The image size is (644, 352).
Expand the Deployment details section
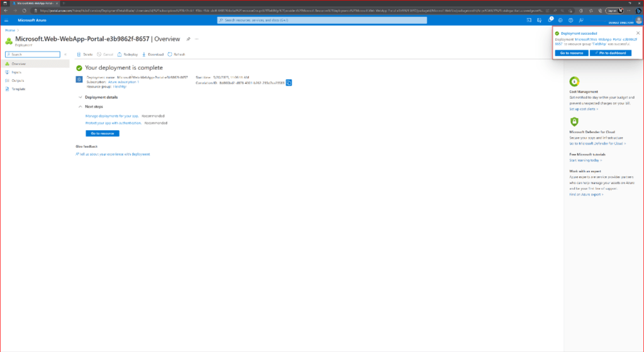pos(97,97)
